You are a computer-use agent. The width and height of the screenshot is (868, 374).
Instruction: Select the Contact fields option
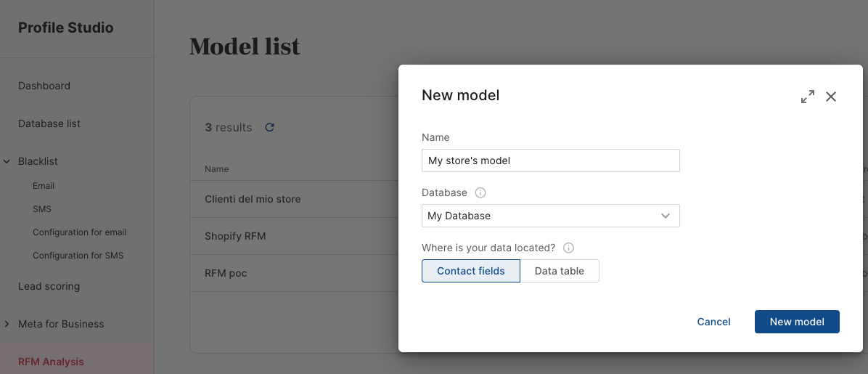pos(471,271)
